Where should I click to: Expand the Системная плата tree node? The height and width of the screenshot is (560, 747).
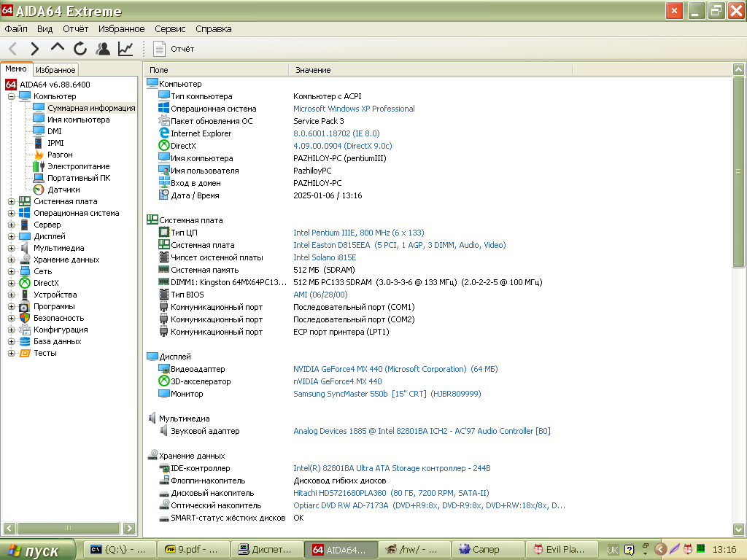click(12, 202)
